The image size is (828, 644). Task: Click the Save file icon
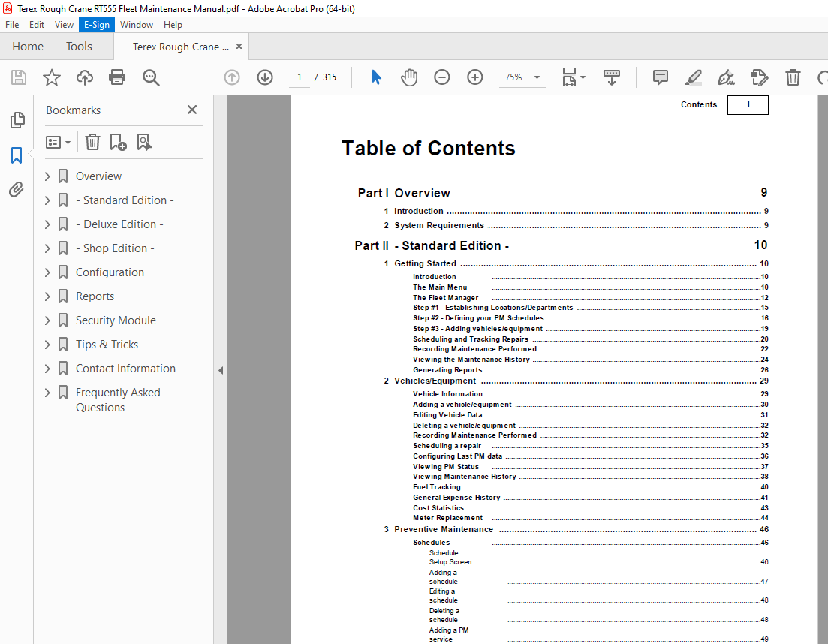click(x=19, y=77)
